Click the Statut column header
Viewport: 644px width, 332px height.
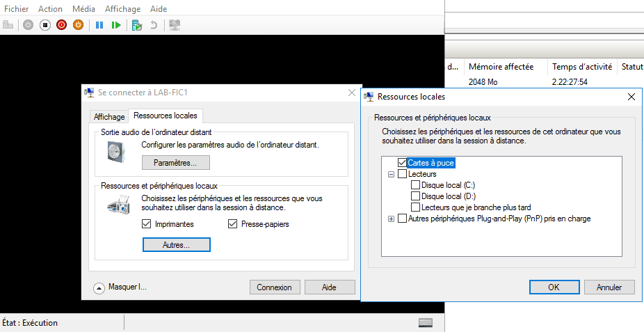tap(631, 67)
